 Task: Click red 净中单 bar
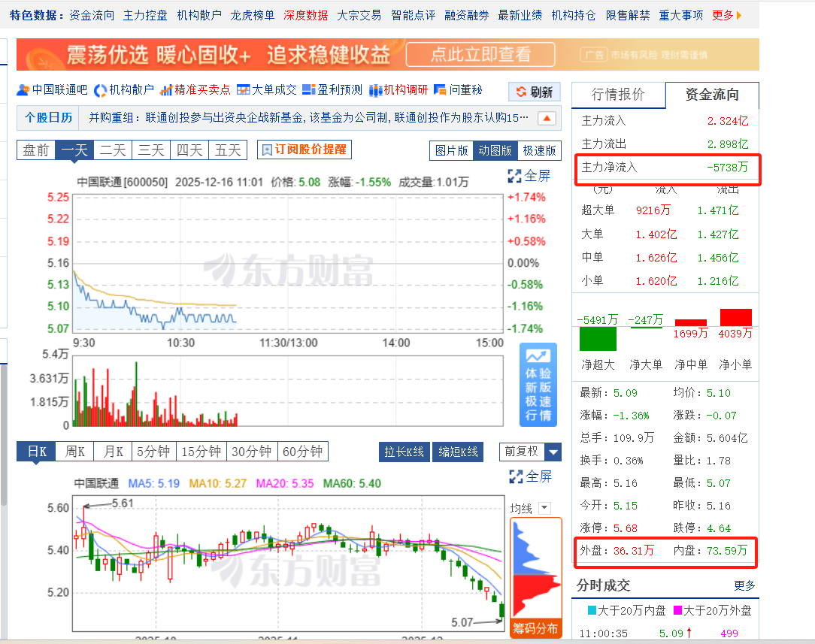(691, 322)
